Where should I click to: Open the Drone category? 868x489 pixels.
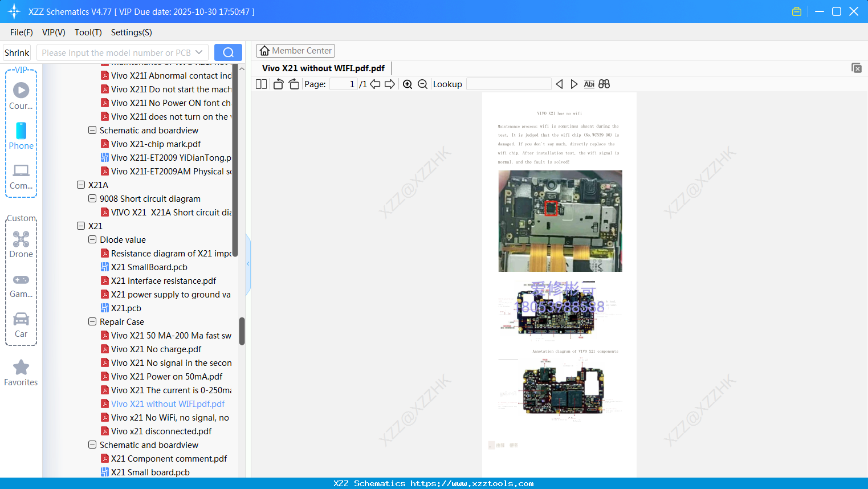coord(21,244)
